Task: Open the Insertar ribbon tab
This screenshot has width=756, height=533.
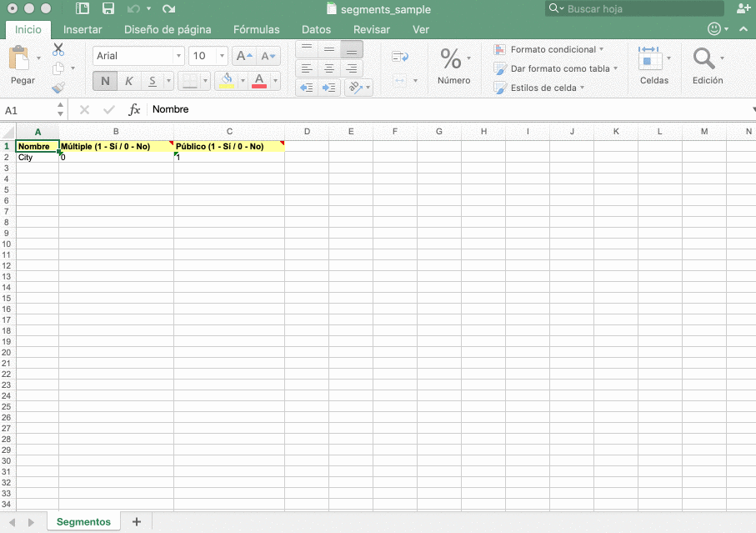Action: (x=83, y=29)
